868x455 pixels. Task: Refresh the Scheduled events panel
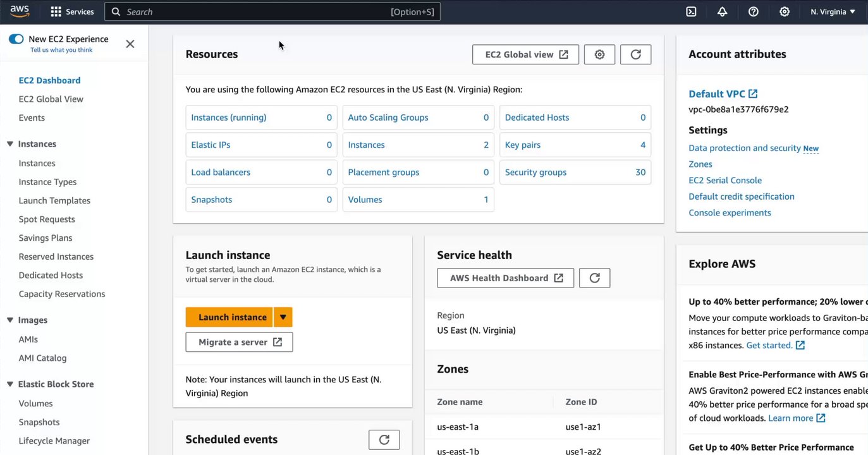pos(384,440)
